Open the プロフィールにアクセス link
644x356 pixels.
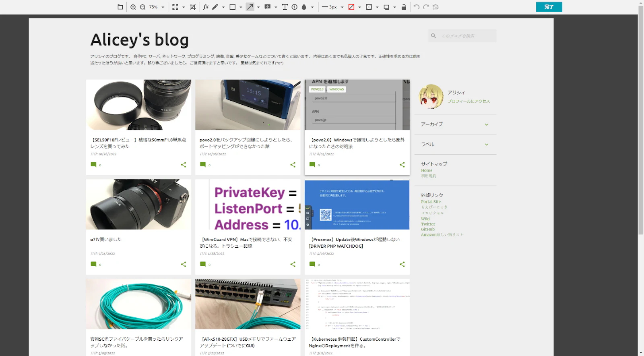click(469, 101)
